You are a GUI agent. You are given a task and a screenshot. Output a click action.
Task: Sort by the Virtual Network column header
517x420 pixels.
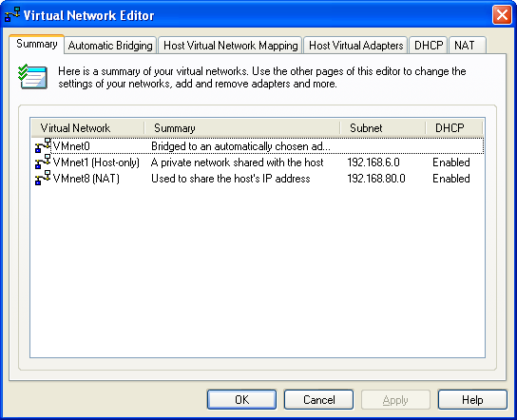(87, 128)
